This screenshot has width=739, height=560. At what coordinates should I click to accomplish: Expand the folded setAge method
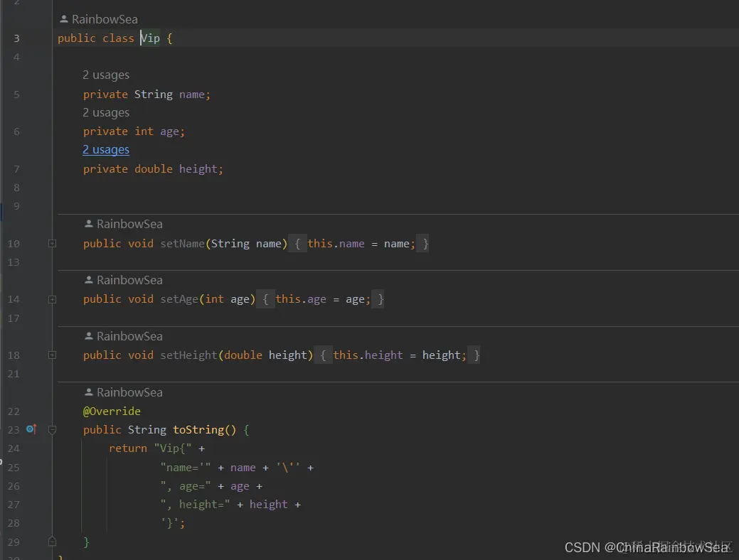click(x=53, y=300)
